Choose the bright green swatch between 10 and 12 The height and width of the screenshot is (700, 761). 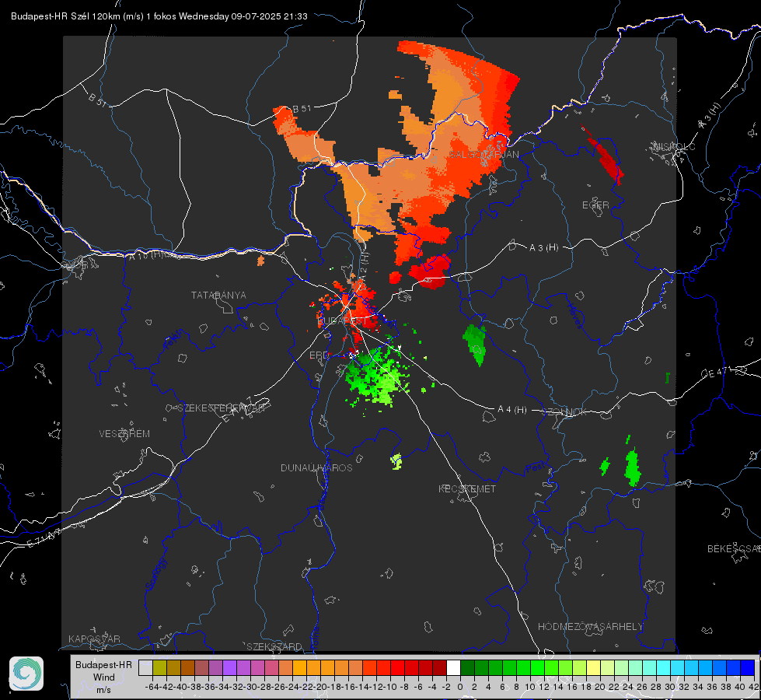[537, 667]
